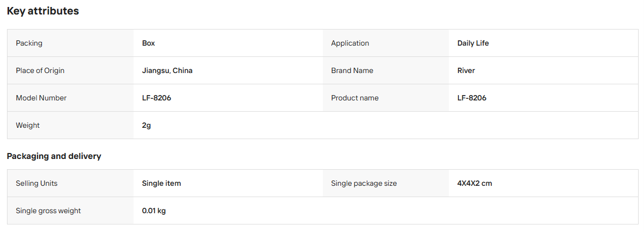
Task: Click the Packaging and delivery heading
Action: (x=54, y=156)
